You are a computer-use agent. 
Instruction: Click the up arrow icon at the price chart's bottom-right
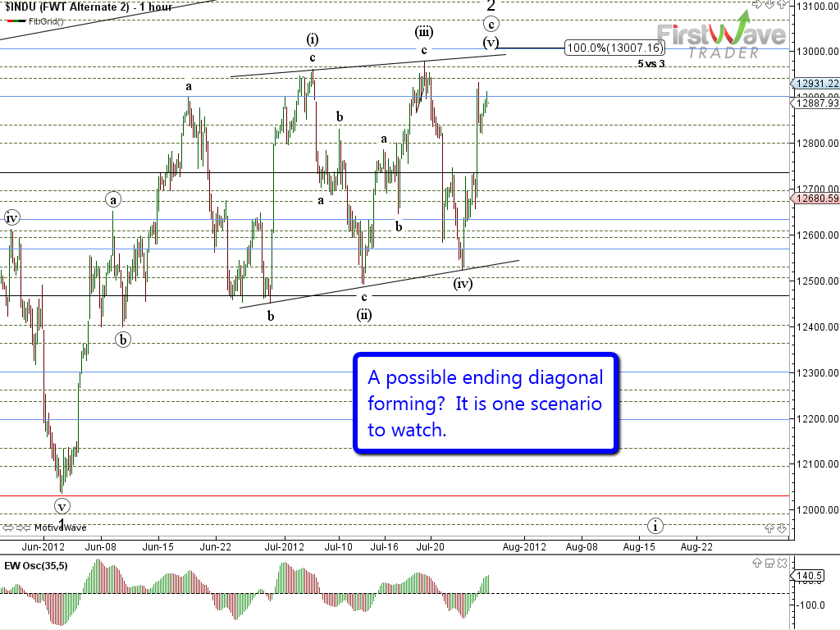tap(769, 529)
